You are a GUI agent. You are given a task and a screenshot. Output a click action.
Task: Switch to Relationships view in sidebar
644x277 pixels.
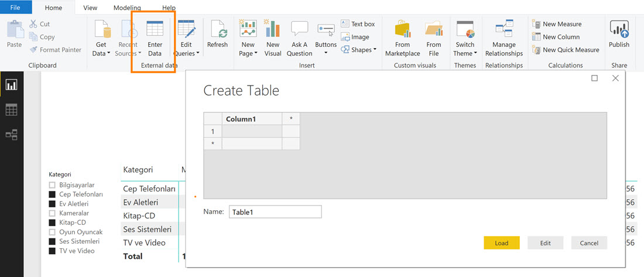(x=12, y=134)
